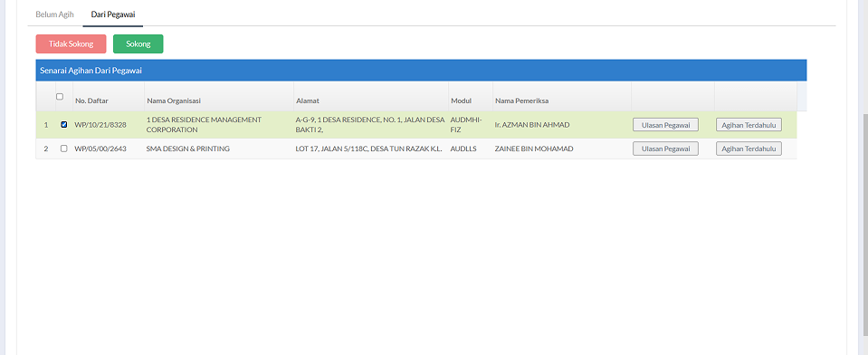868x355 pixels.
Task: Open Ulasan Pegawai for 1 Desa Residence row
Action: click(x=665, y=125)
